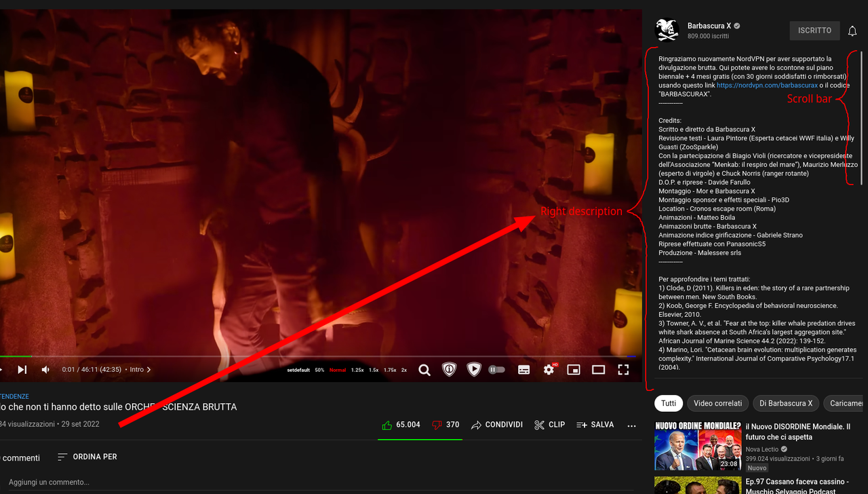Click the video timestamp 0:01 / 46:11
The image size is (868, 494).
click(x=92, y=370)
